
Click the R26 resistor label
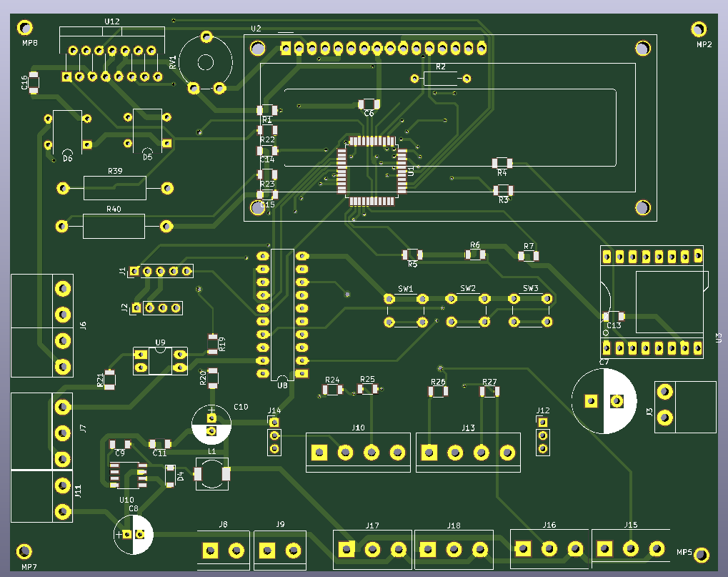(438, 382)
